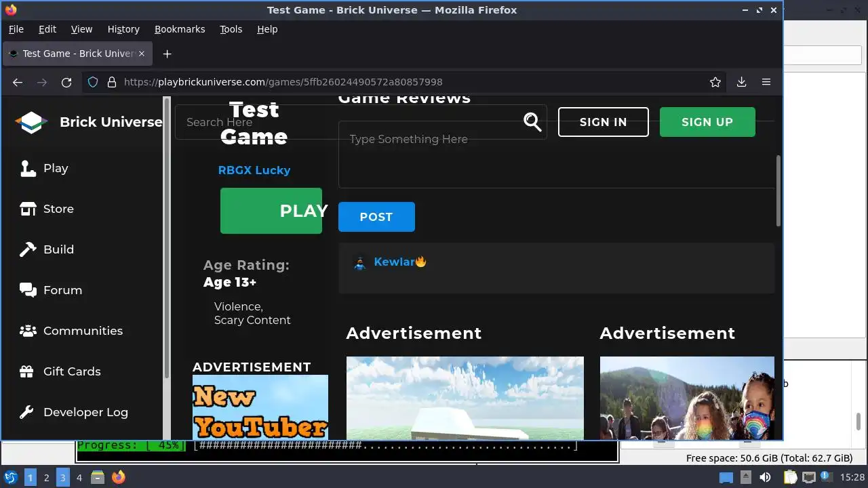Viewport: 868px width, 488px height.
Task: Switch to workspace 4
Action: coord(79,477)
